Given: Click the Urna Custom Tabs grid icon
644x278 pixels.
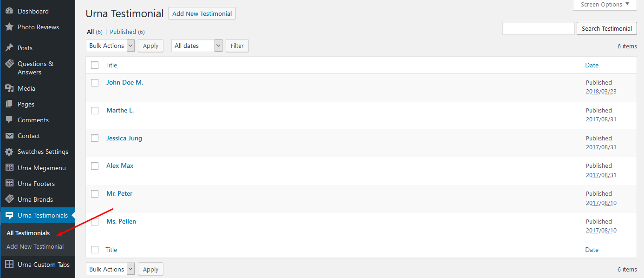Looking at the screenshot, I should tap(9, 265).
